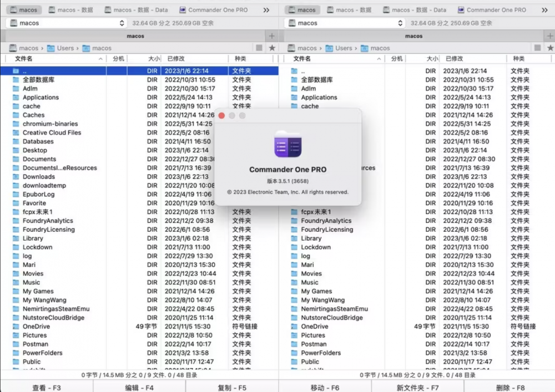The width and height of the screenshot is (555, 392).
Task: Select Postman folder icon in right panel
Action: pyautogui.click(x=294, y=344)
